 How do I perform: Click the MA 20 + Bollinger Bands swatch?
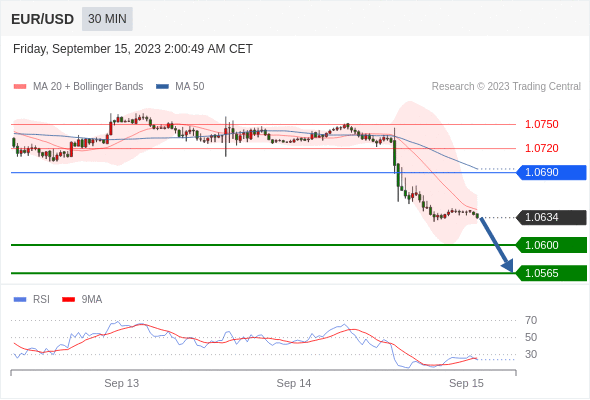point(20,87)
